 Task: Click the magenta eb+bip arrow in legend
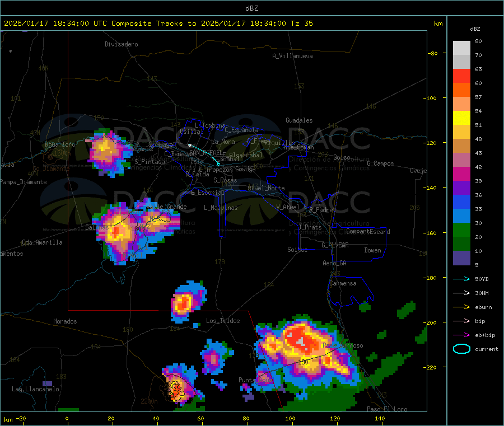tap(461, 335)
